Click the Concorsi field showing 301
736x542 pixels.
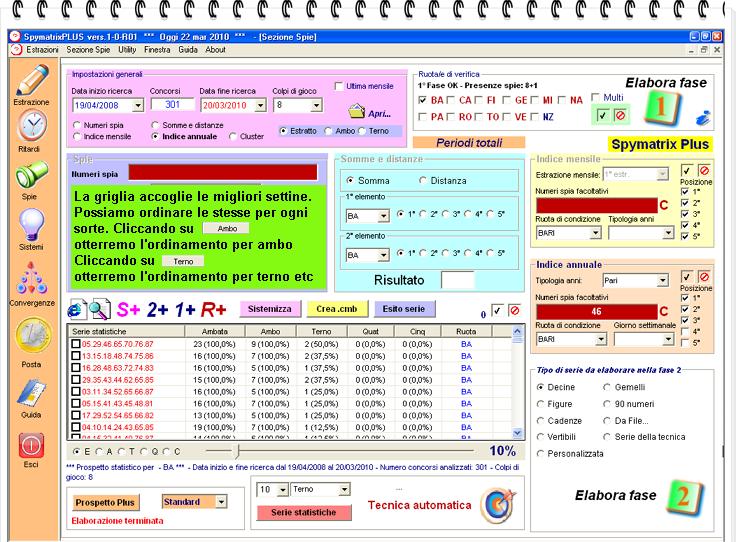pyautogui.click(x=172, y=105)
